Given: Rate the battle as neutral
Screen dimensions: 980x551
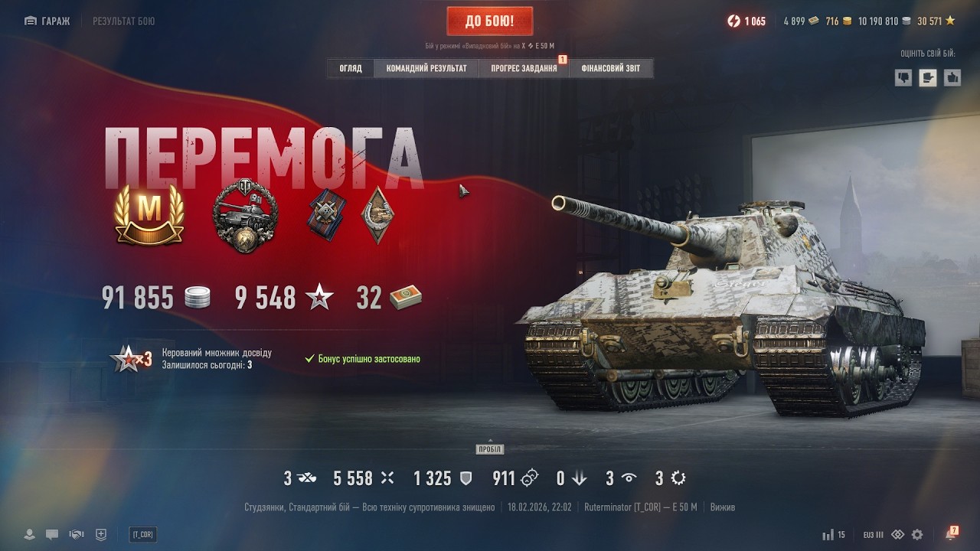Looking at the screenshot, I should [928, 77].
